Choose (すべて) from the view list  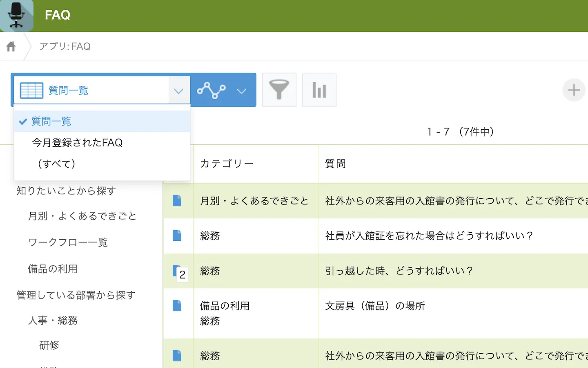click(x=56, y=164)
